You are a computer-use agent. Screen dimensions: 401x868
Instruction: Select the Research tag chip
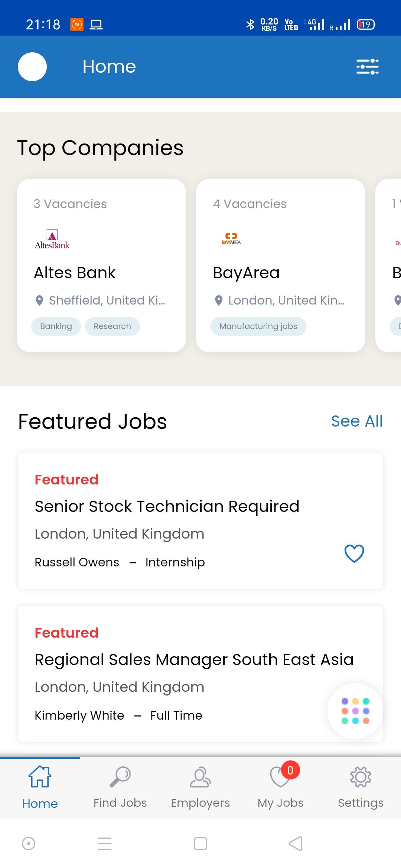point(113,326)
